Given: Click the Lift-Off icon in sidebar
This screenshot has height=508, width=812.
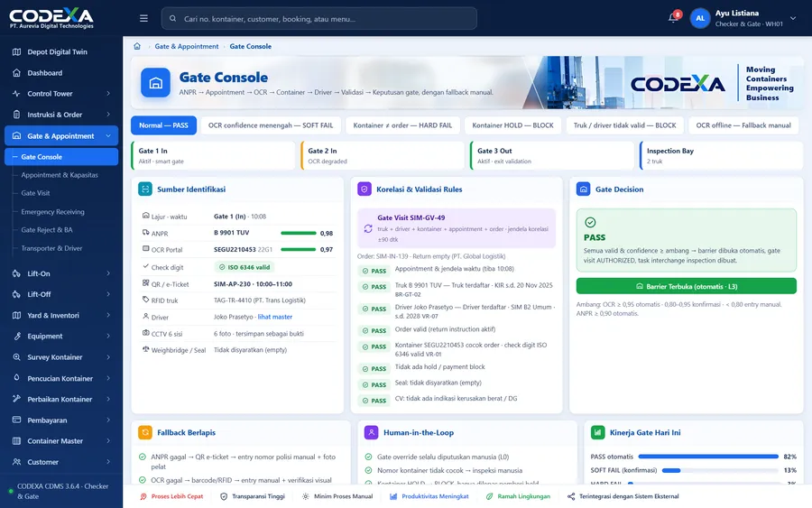Looking at the screenshot, I should coord(16,294).
